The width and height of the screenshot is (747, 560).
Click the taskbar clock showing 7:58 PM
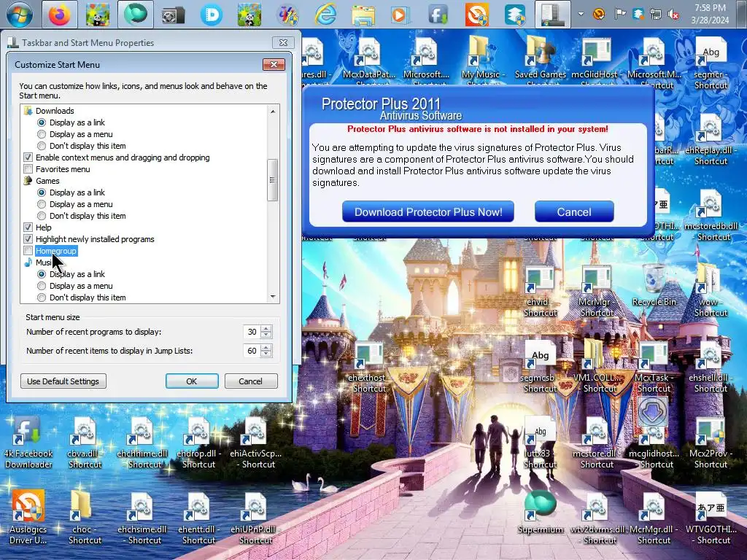[710, 14]
